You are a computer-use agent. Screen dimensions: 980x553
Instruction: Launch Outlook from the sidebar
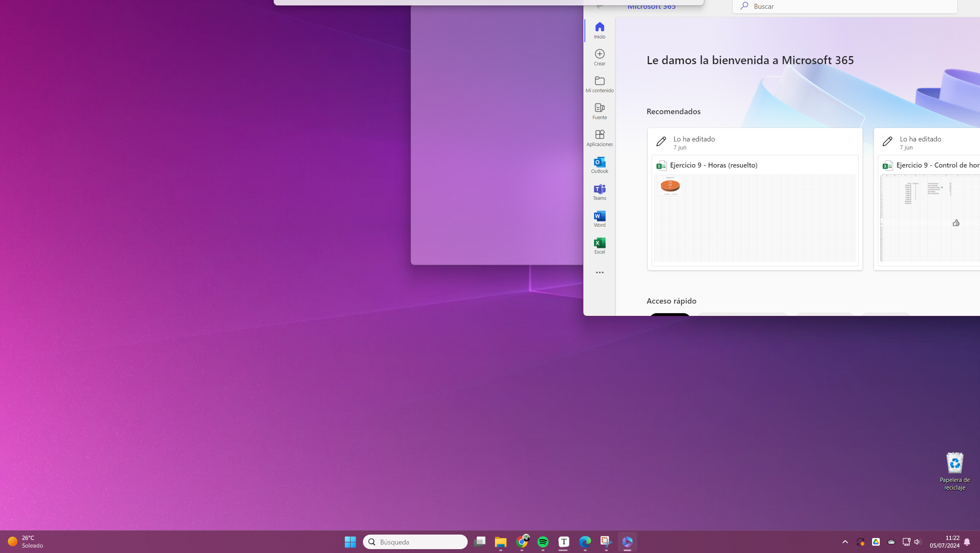pos(599,164)
